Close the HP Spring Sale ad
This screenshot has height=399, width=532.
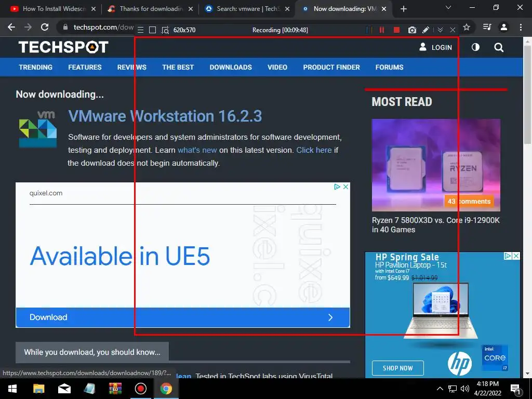tap(516, 256)
